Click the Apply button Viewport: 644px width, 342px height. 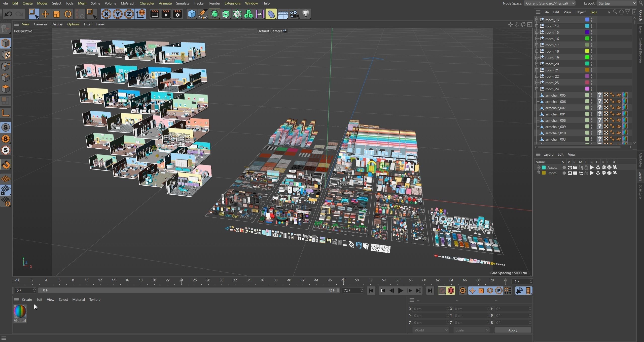tap(512, 330)
